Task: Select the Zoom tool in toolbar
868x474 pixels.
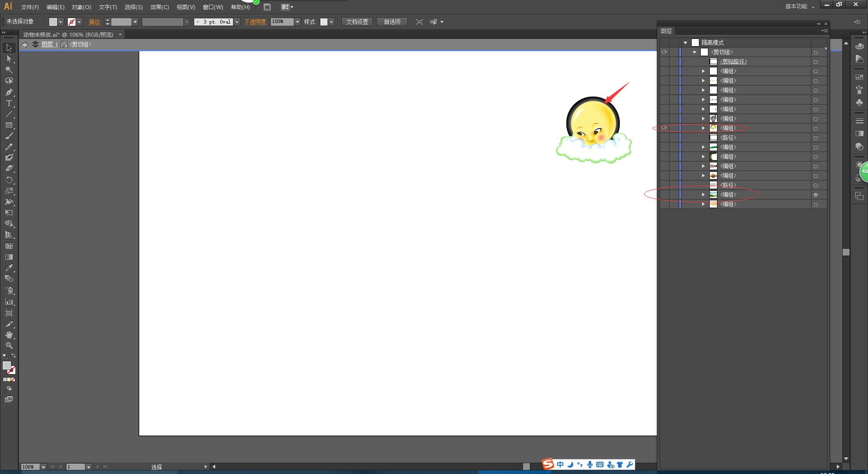Action: [x=9, y=346]
